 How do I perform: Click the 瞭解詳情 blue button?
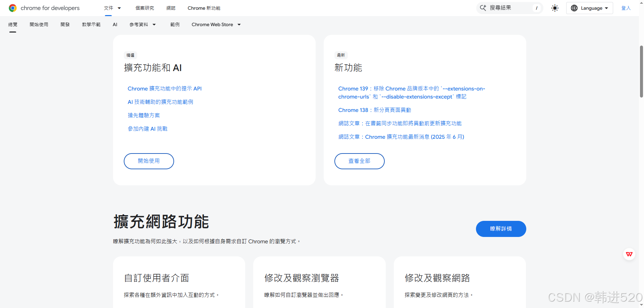(x=501, y=229)
